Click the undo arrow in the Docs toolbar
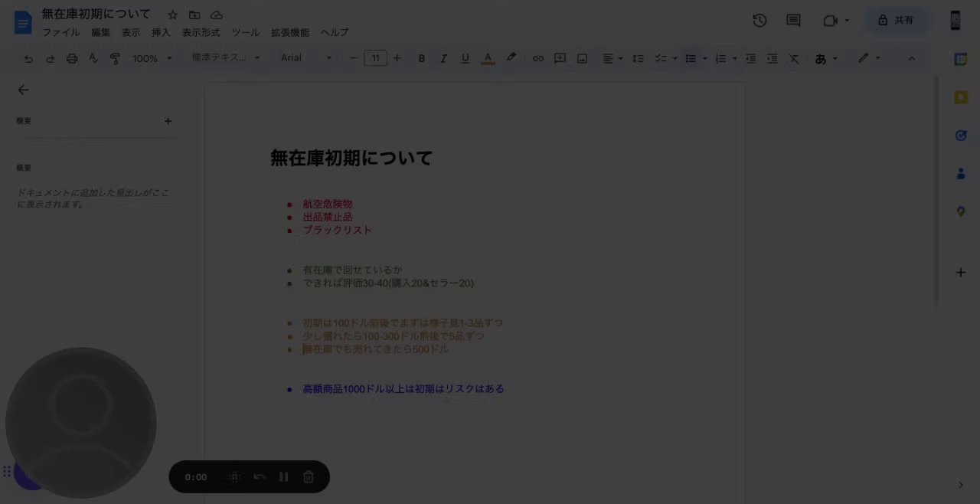Viewport: 980px width, 504px height. [28, 58]
